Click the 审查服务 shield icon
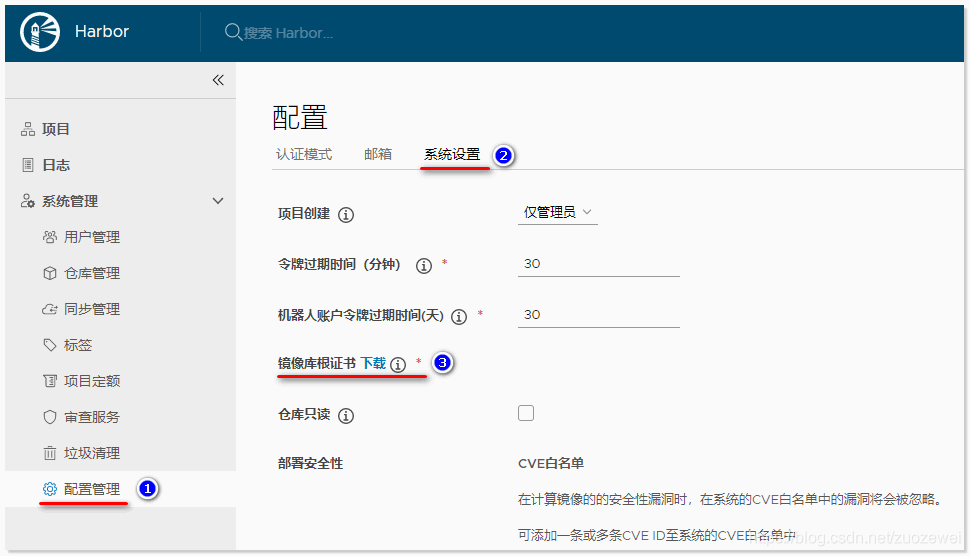Viewport: 970px width, 556px height. tap(50, 417)
